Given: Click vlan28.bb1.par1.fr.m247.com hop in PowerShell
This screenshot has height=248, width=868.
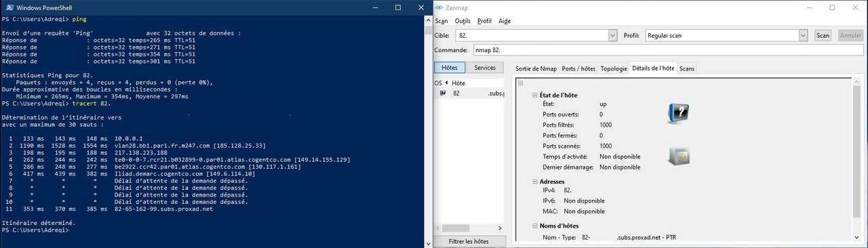Looking at the screenshot, I should tap(190, 146).
